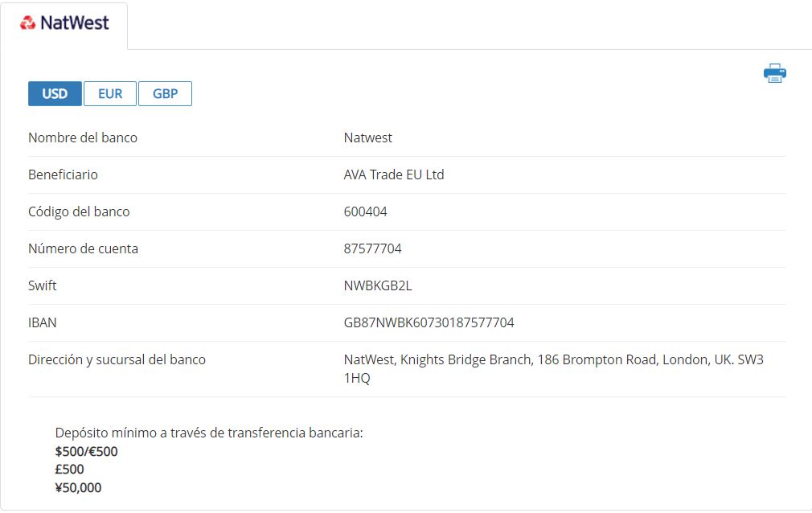Select bank code '600404'
Screen dimensions: 812x513
(365, 211)
